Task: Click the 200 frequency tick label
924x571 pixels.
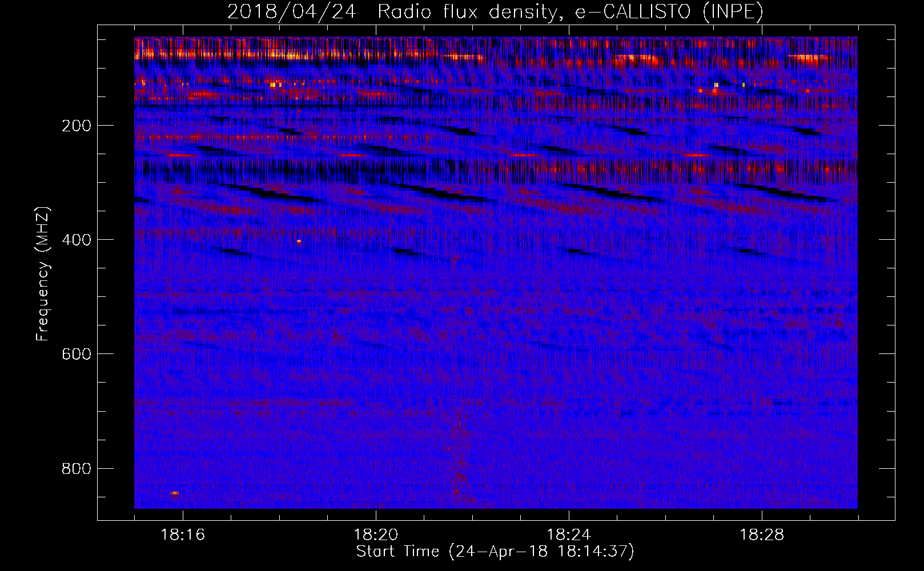Action: click(77, 126)
